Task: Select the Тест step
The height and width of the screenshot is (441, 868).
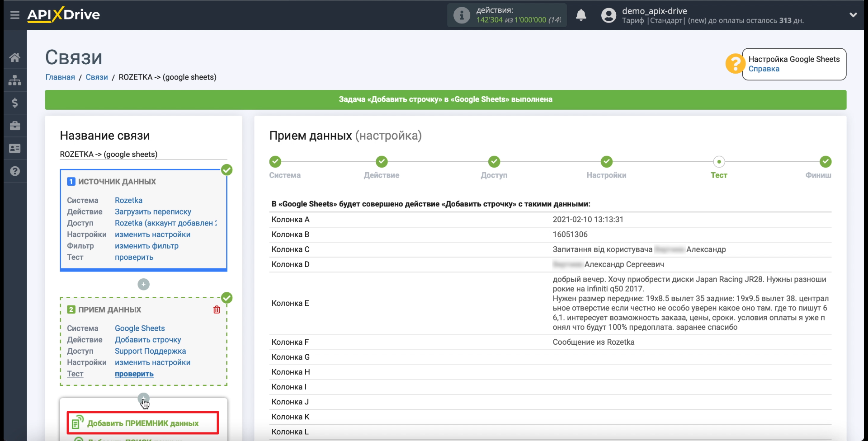Action: [x=719, y=162]
